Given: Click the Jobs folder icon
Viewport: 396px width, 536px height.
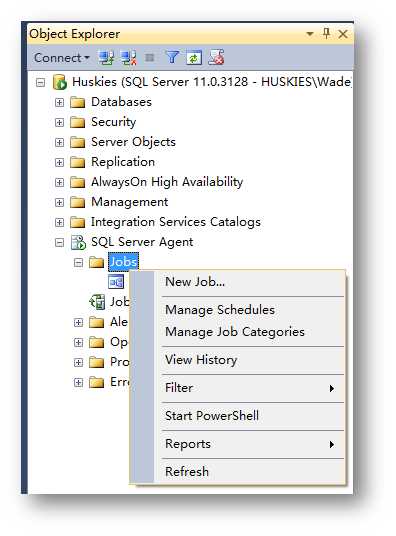Looking at the screenshot, I should pyautogui.click(x=96, y=262).
